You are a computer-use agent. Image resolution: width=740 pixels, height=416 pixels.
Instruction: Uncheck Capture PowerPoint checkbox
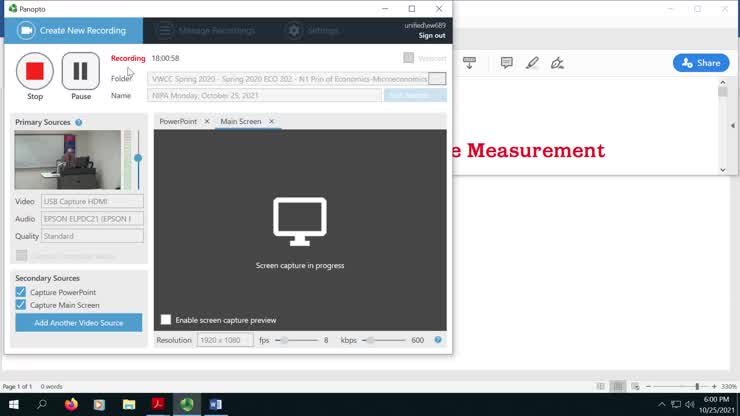pyautogui.click(x=21, y=292)
